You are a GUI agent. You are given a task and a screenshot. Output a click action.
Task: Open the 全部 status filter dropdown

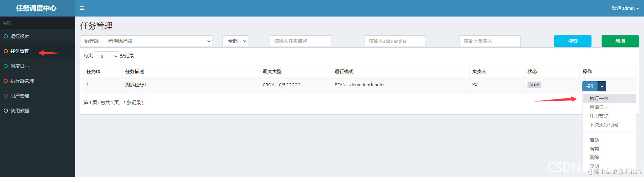(x=235, y=41)
